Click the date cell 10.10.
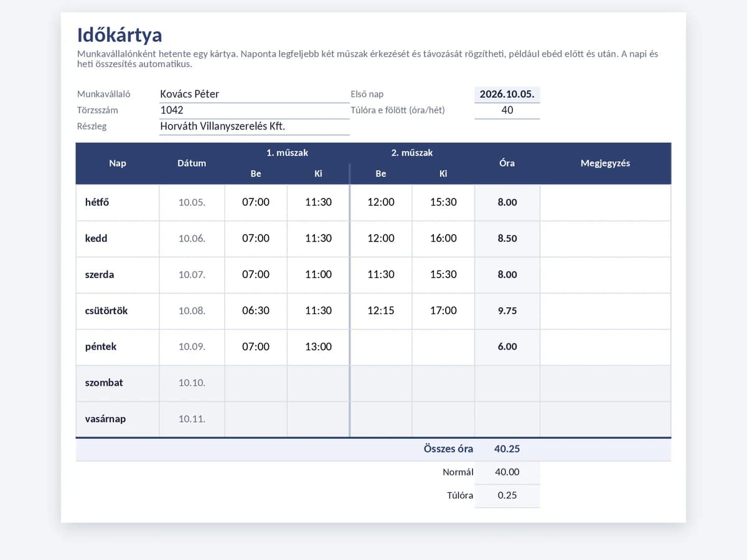747x560 pixels. coord(192,383)
